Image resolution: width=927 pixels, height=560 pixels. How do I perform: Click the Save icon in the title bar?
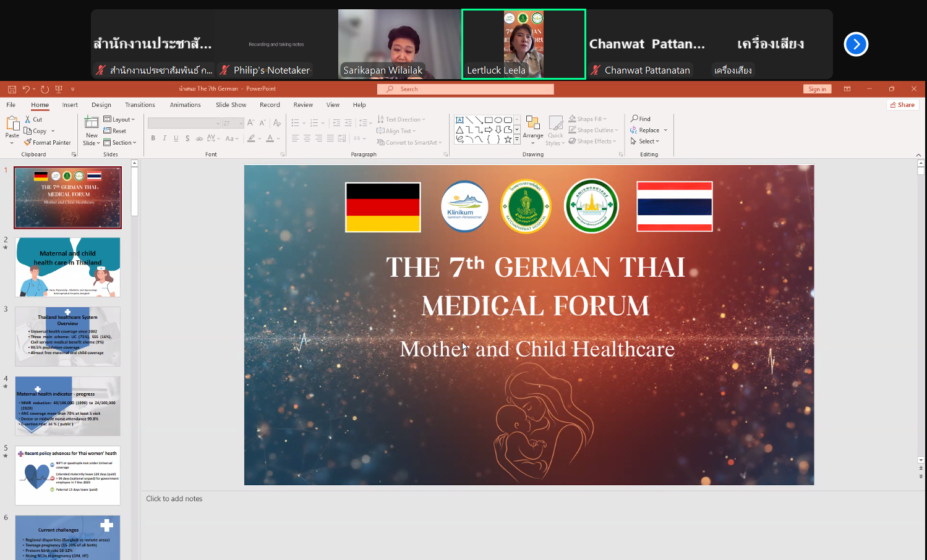[x=12, y=89]
